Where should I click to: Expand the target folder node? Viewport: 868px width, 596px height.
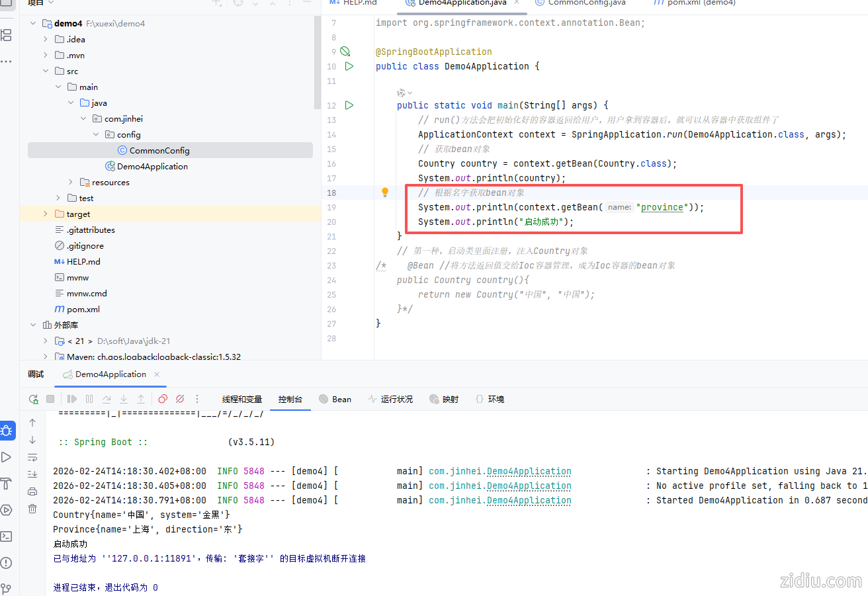pyautogui.click(x=46, y=214)
